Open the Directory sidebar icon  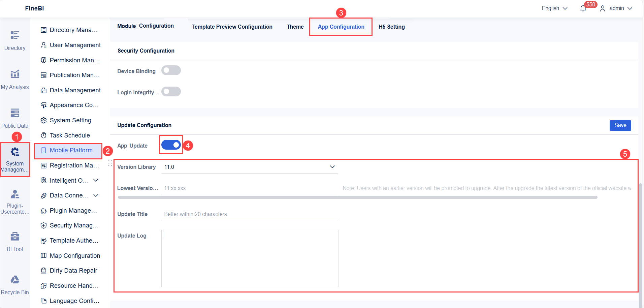pos(15,35)
